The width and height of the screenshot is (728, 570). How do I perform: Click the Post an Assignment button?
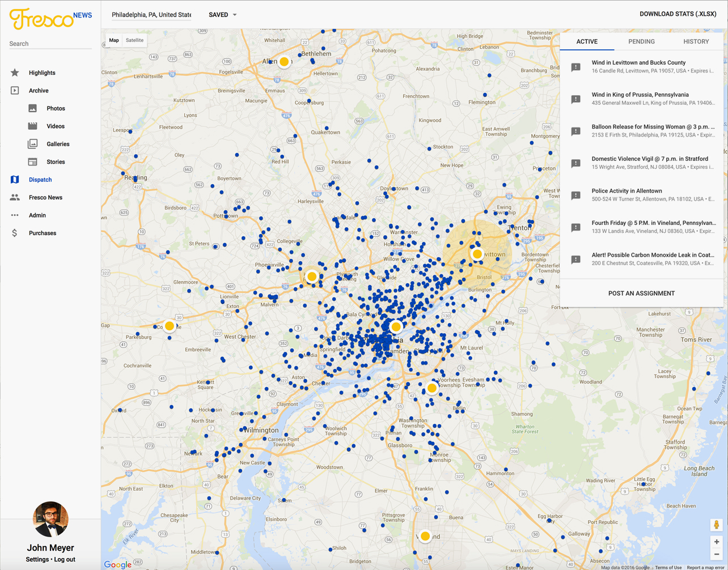[x=641, y=293]
